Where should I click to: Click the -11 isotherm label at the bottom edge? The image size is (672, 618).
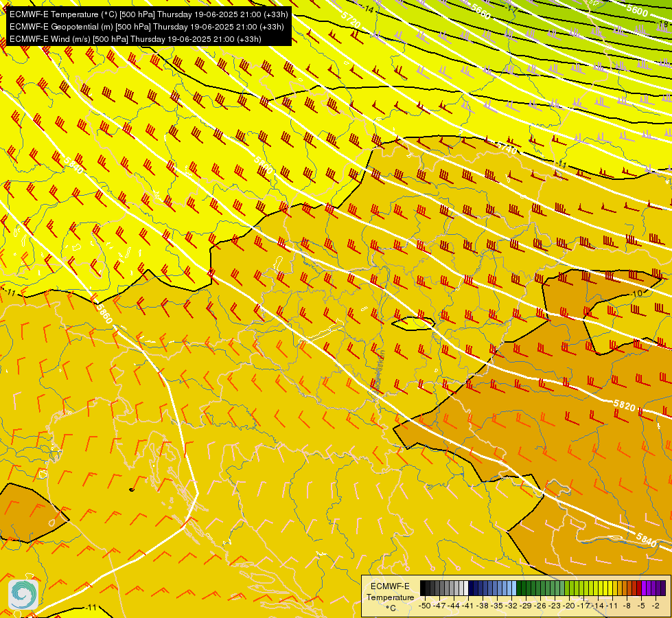click(x=91, y=607)
